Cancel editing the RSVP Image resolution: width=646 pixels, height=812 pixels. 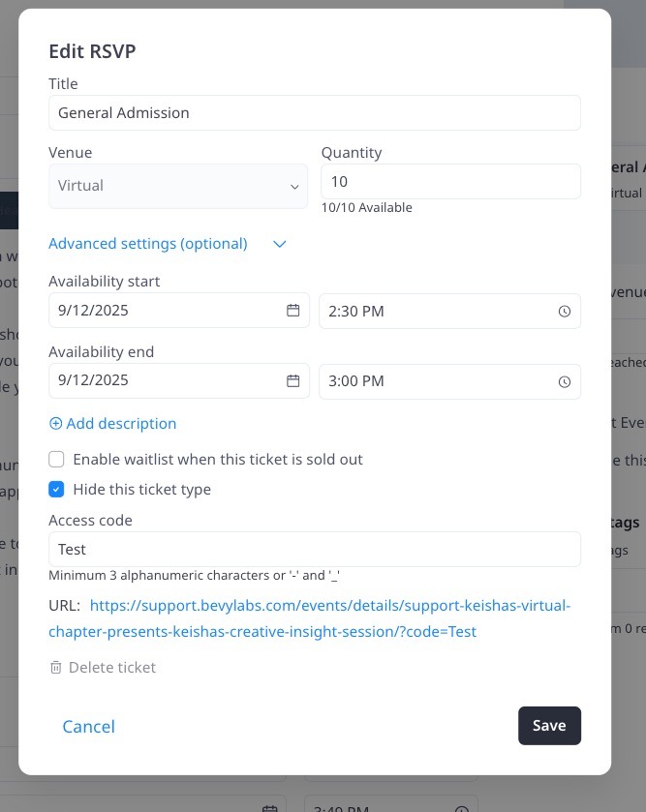pyautogui.click(x=88, y=726)
